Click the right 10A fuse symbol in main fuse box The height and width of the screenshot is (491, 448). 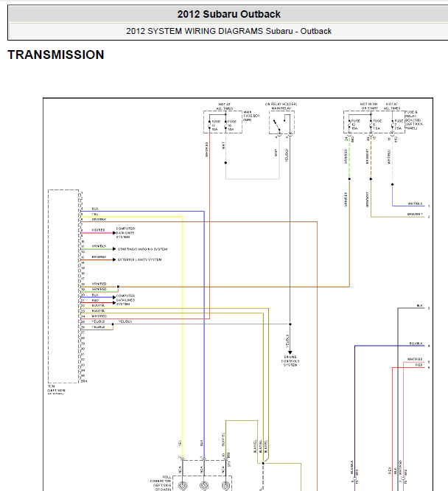[225, 125]
